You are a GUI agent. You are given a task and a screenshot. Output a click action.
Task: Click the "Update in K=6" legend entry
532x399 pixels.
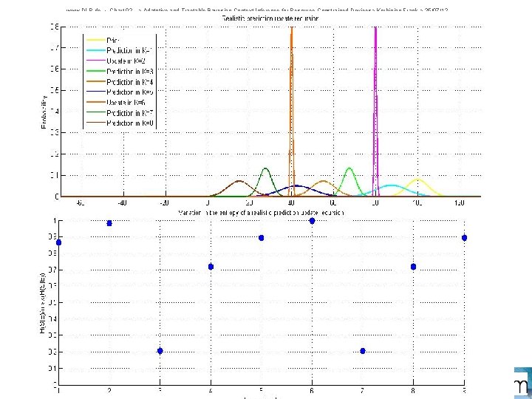click(x=115, y=102)
